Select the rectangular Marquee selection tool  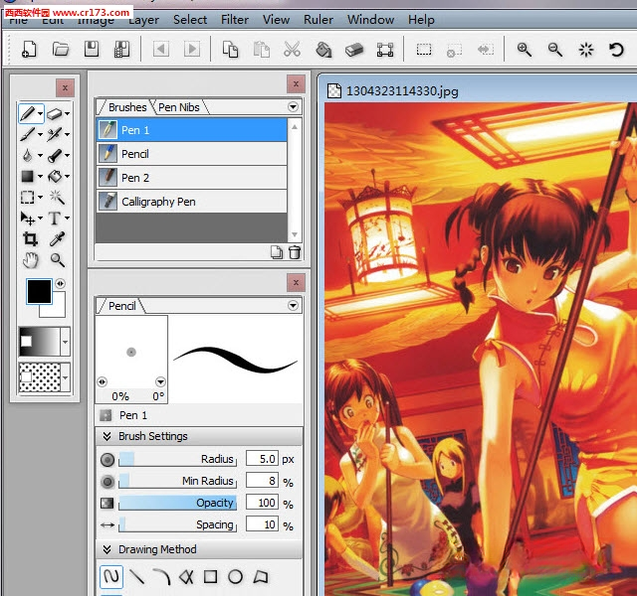pos(27,197)
